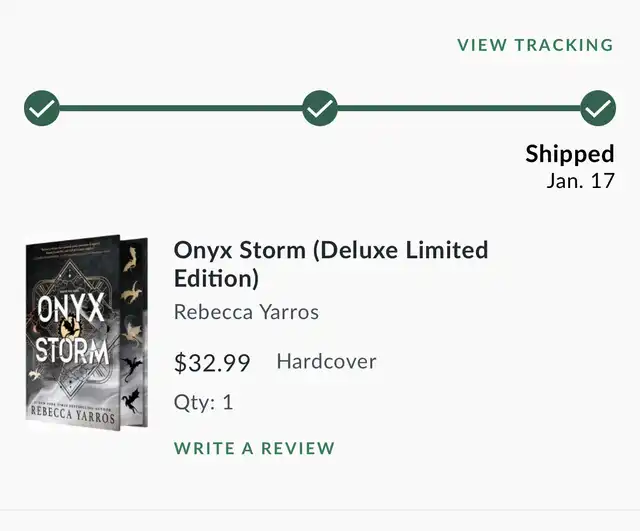Click progress bar between first and middle checkmarks
The image size is (640, 531).
pos(180,107)
